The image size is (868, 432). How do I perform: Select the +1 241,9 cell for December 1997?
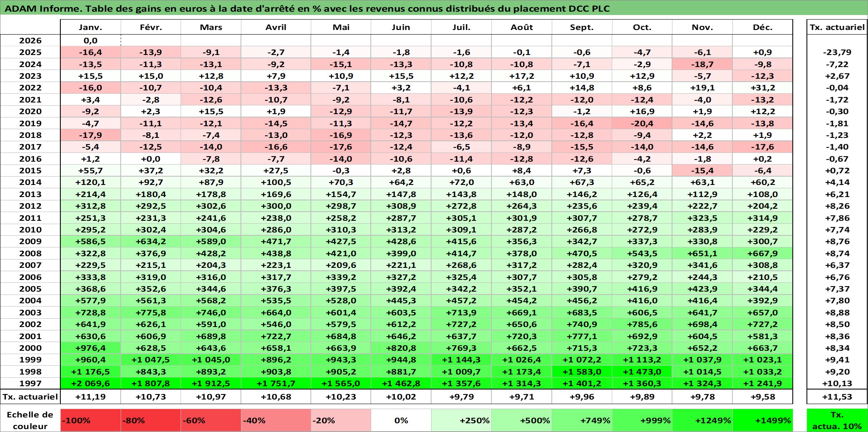click(763, 383)
